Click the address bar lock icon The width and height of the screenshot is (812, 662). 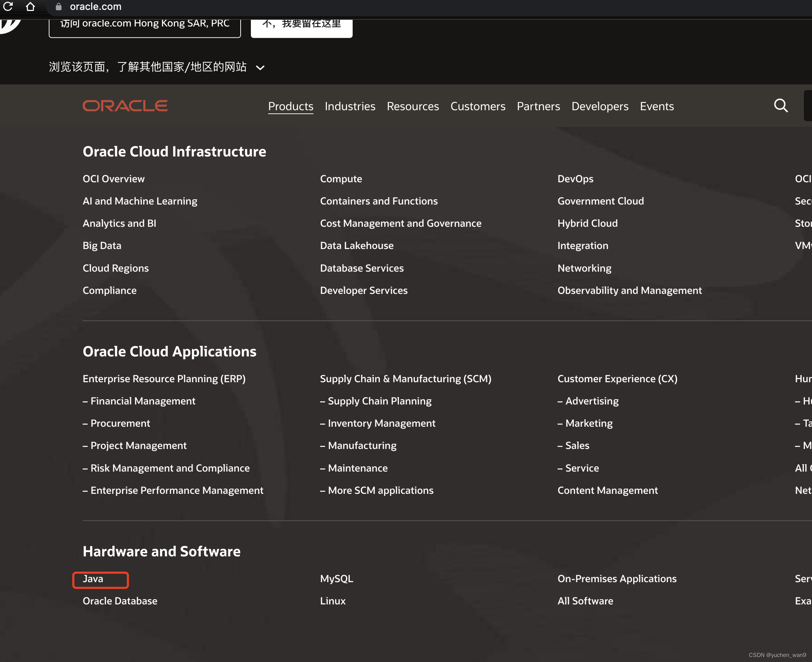click(58, 6)
